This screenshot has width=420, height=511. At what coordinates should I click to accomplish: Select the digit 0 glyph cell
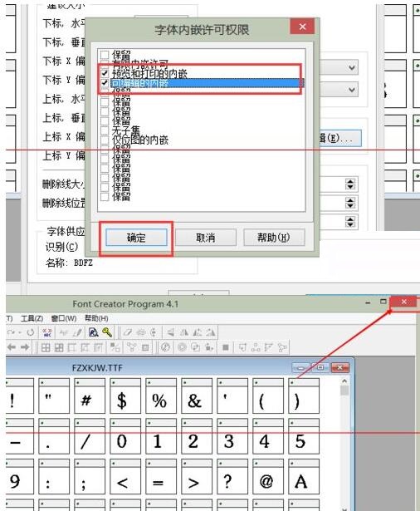click(x=125, y=436)
